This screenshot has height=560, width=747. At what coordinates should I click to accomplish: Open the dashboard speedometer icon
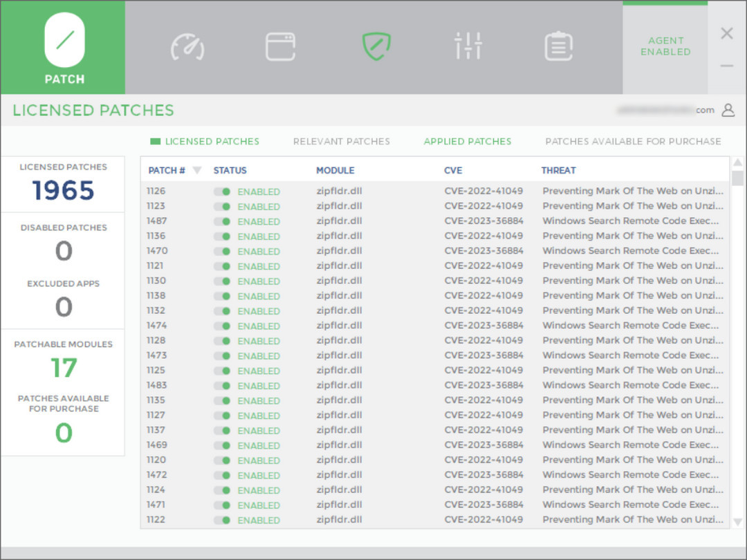[x=187, y=46]
